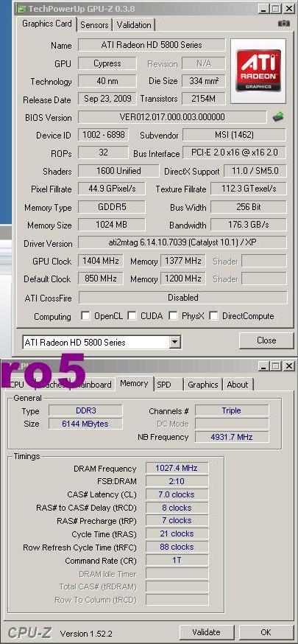The height and width of the screenshot is (644, 298).
Task: Click the BIOS Version text field
Action: click(172, 117)
